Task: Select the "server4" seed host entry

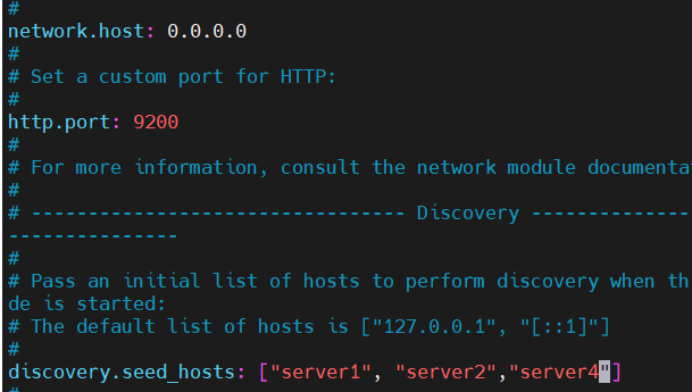Action: pos(560,372)
